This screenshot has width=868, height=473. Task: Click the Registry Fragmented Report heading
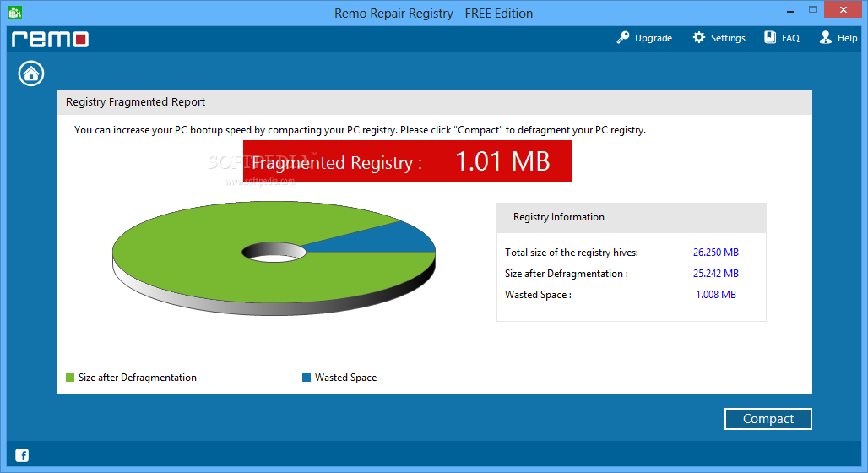pos(136,102)
